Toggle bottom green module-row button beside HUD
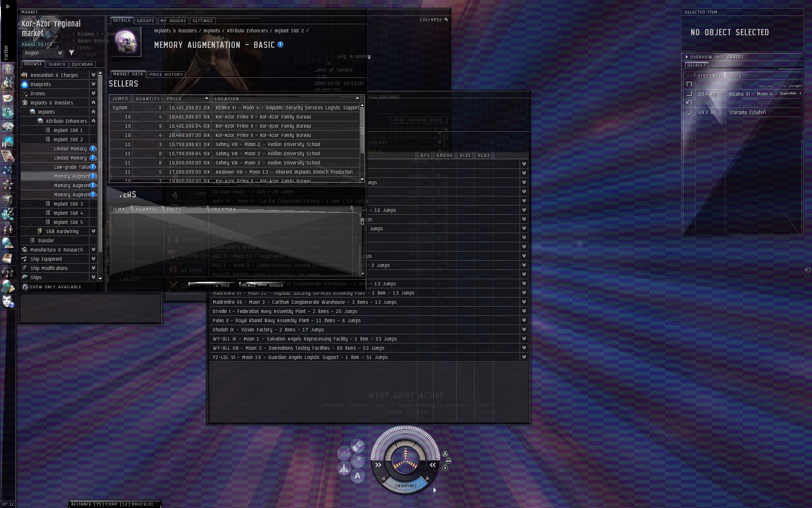The height and width of the screenshot is (508, 812). (445, 468)
